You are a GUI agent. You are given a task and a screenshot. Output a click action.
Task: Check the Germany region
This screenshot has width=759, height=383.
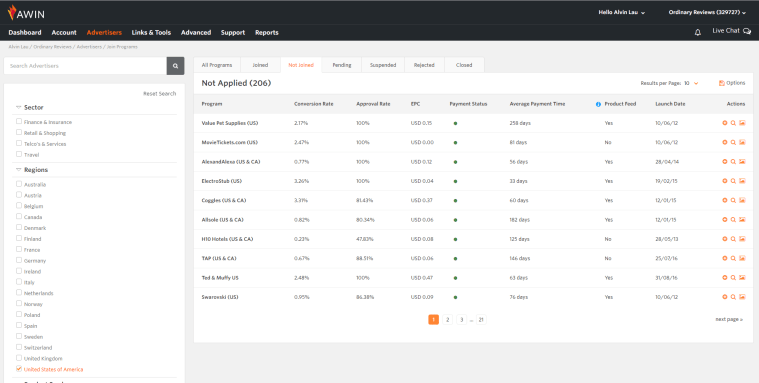(x=19, y=260)
